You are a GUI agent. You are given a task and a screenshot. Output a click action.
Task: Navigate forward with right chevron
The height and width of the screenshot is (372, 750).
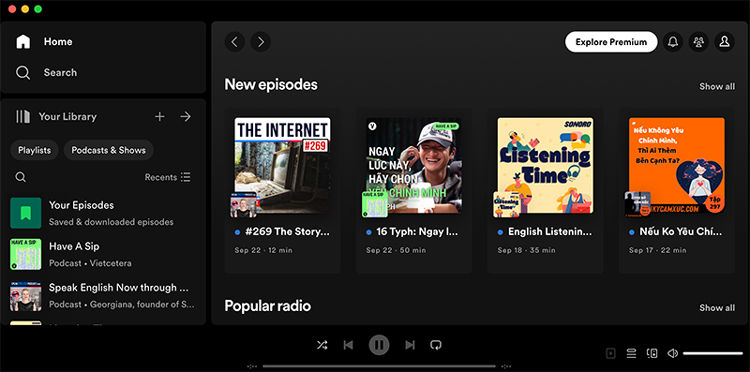261,42
